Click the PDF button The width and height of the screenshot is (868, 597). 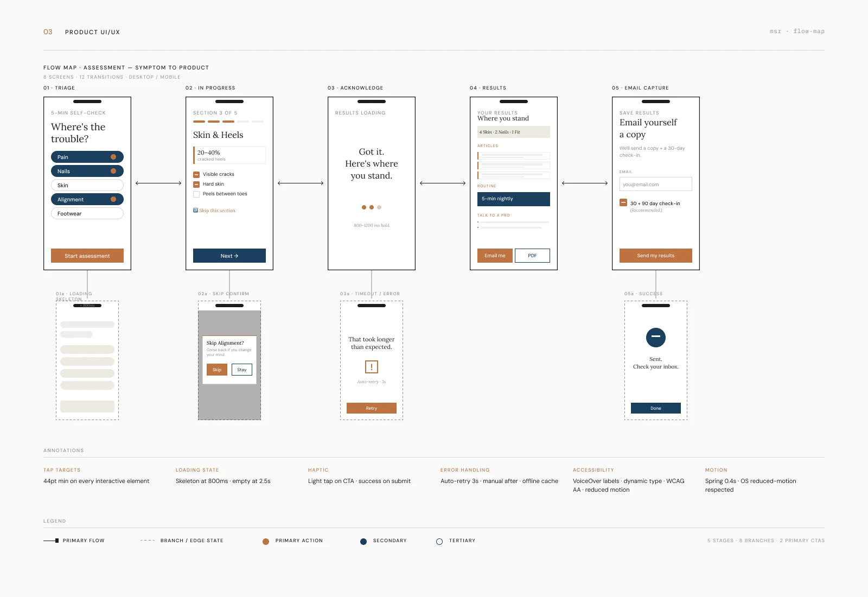532,256
